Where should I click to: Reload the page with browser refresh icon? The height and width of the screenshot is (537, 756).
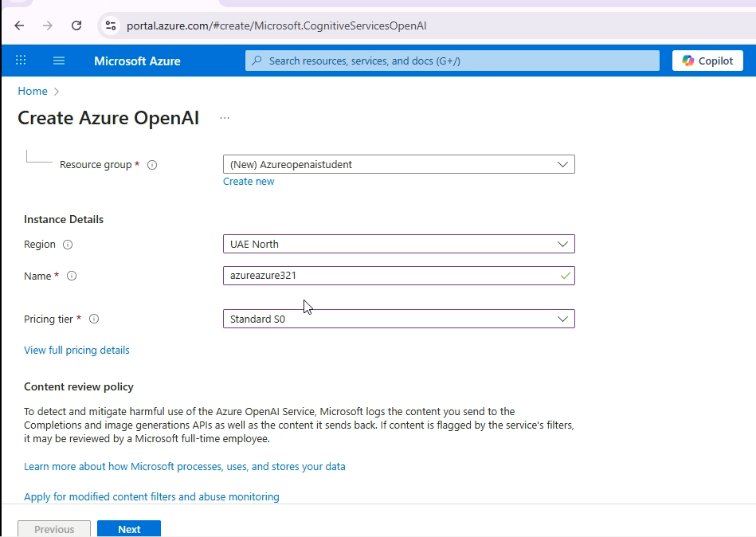tap(76, 25)
